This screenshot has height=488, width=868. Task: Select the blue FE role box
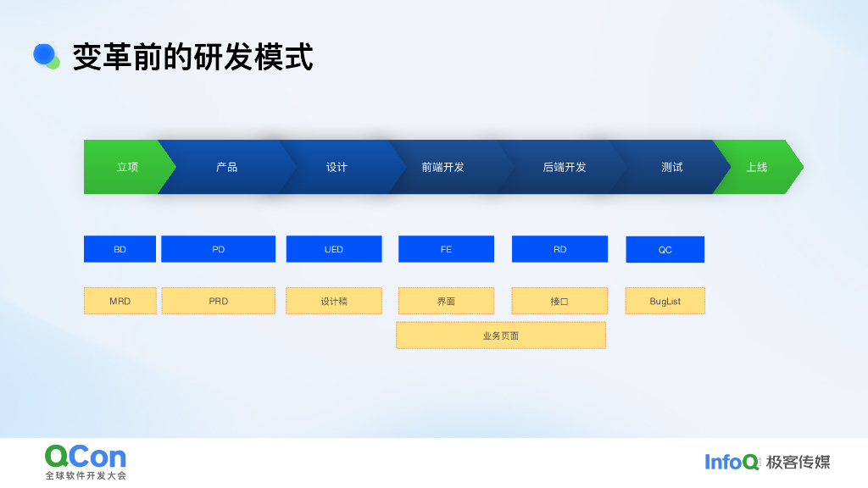[446, 249]
